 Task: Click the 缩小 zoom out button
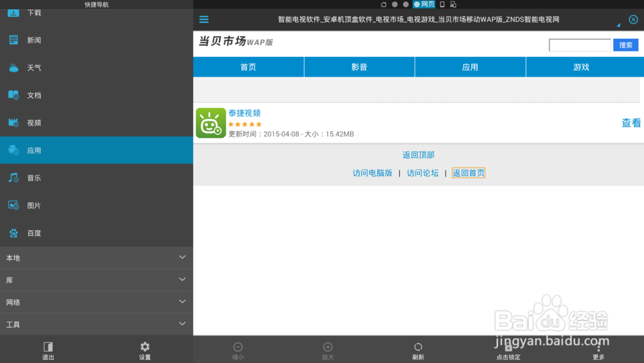238,350
